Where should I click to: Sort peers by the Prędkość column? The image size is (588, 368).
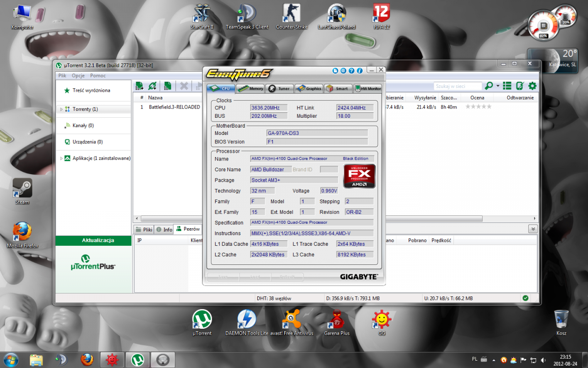tap(441, 240)
